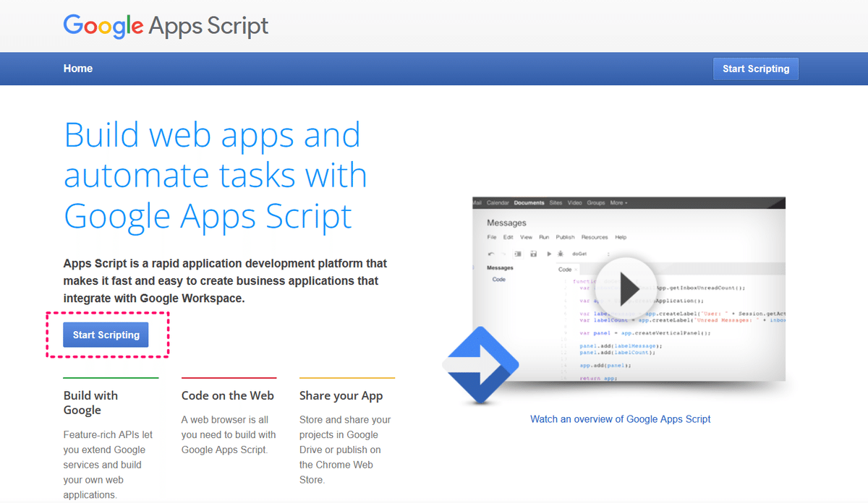Click the Share your App heading
Screen dimensions: 868x503
(341, 396)
